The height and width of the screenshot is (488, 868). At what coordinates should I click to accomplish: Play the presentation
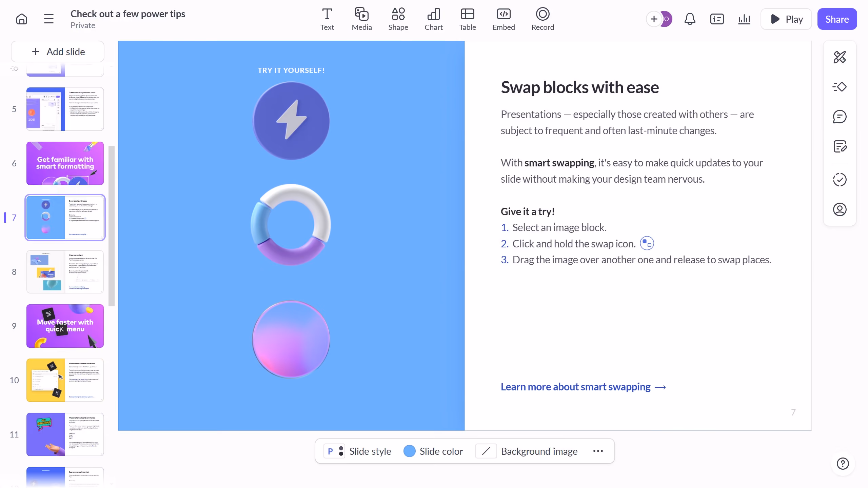pyautogui.click(x=786, y=19)
